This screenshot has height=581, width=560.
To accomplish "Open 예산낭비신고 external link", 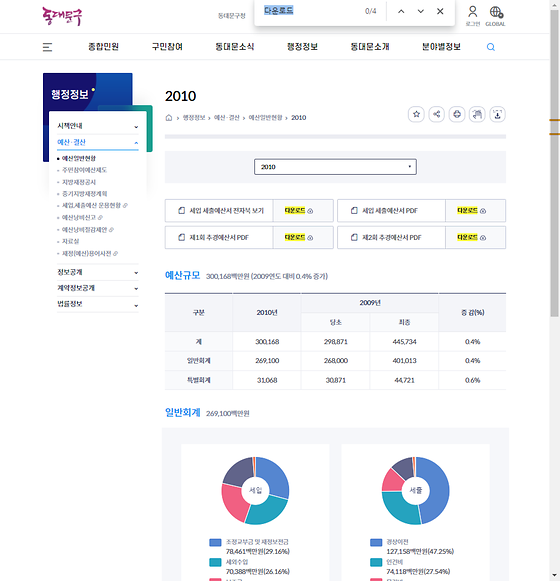I will point(82,218).
